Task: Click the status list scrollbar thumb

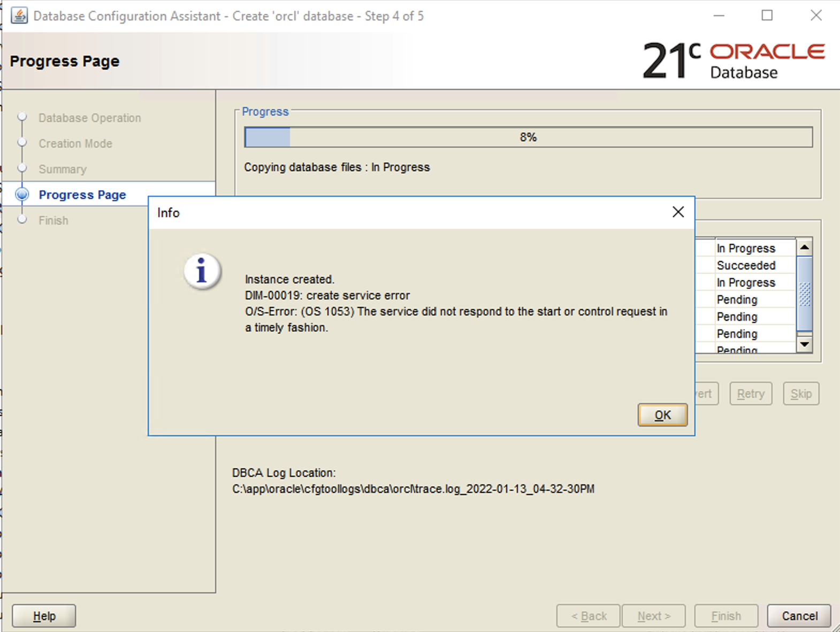Action: click(x=804, y=293)
